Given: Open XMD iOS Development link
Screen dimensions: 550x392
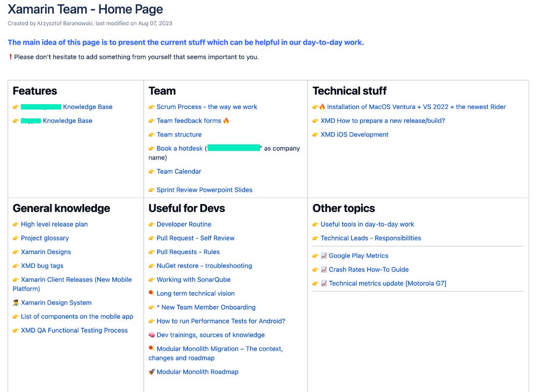Looking at the screenshot, I should click(354, 135).
